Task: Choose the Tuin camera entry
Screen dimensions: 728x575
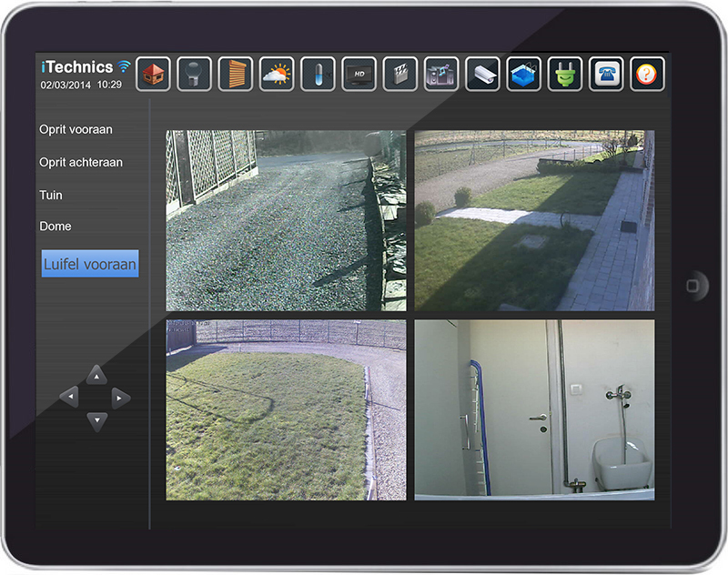Action: pyautogui.click(x=51, y=196)
